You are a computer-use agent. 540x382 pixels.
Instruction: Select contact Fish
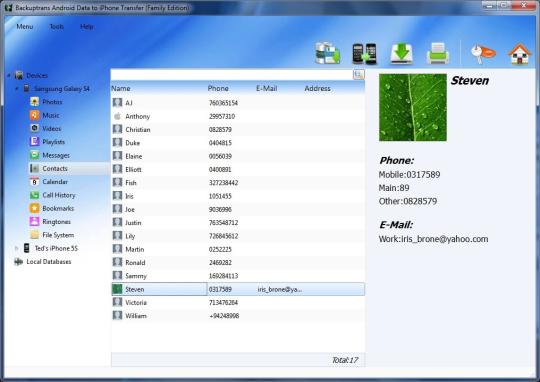tap(238, 183)
